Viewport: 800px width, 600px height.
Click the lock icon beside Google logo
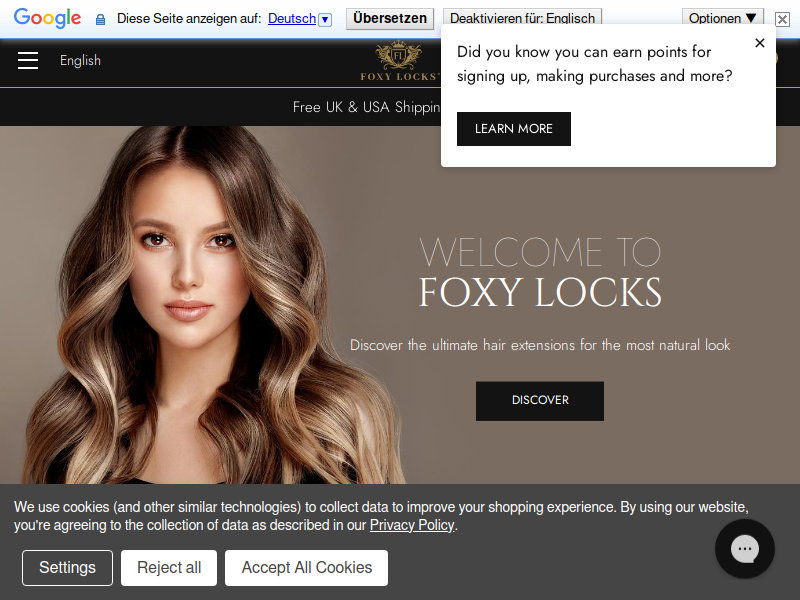101,19
